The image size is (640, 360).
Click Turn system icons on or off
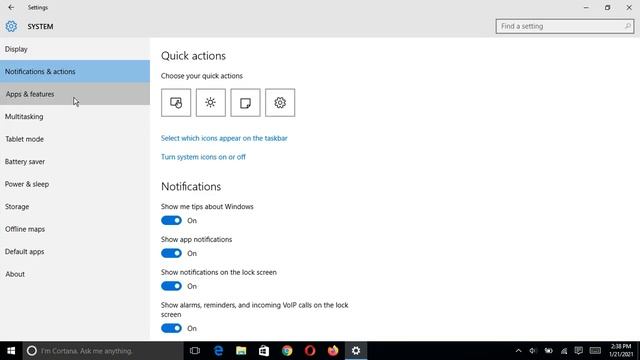point(203,157)
